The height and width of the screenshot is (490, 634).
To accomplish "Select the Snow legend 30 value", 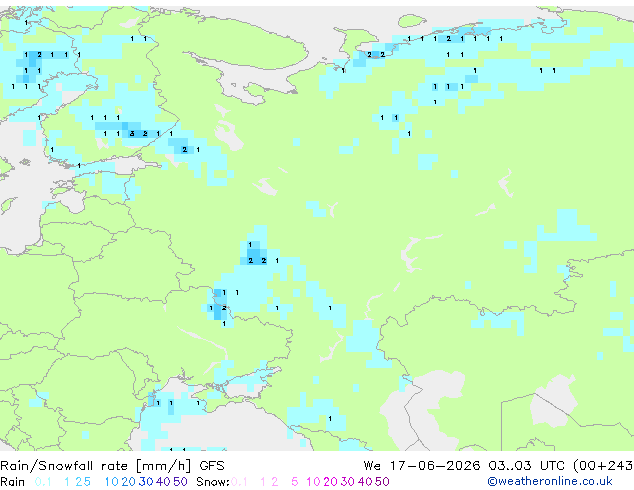I will tap(348, 482).
